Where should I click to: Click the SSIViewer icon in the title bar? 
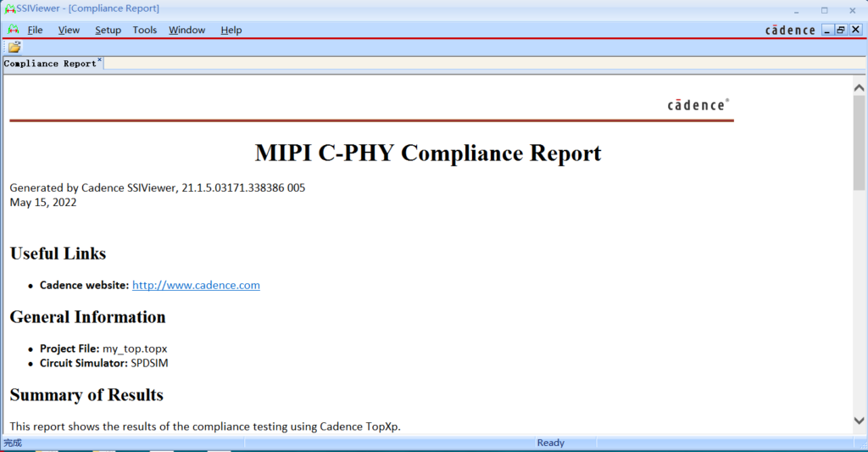point(9,8)
